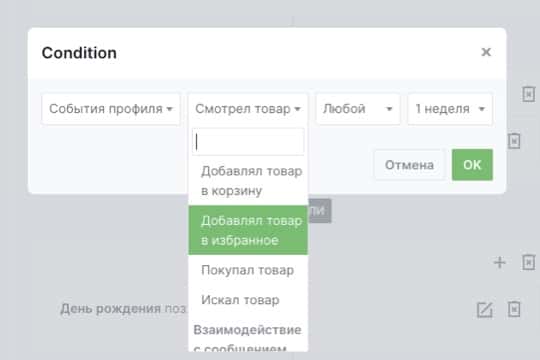
Task: Choose the highlighted Добавлял товар в избранное option
Action: point(248,230)
